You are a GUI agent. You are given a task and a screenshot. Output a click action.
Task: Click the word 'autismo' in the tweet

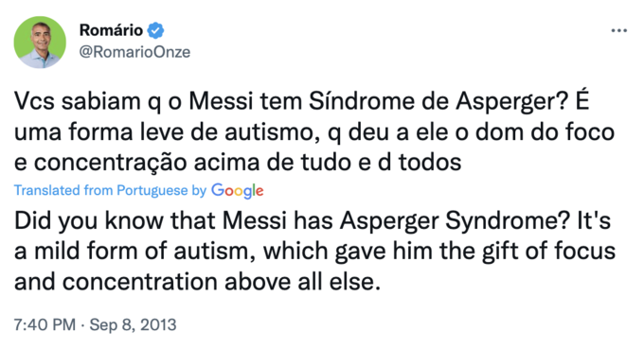273,132
